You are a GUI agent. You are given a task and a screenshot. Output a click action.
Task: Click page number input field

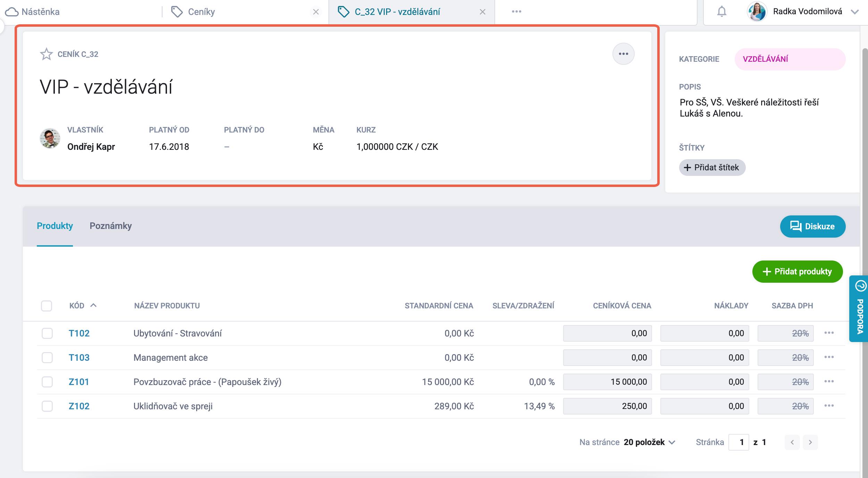pyautogui.click(x=738, y=442)
